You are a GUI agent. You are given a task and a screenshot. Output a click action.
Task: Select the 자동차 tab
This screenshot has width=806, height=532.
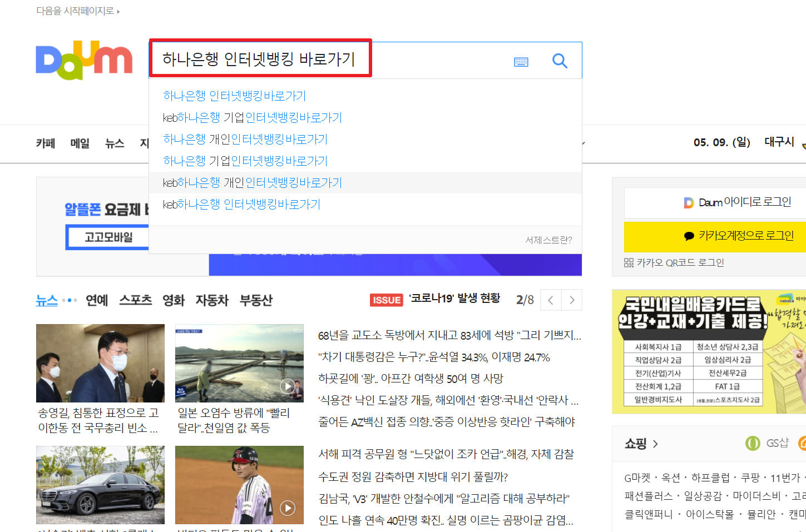pos(212,300)
